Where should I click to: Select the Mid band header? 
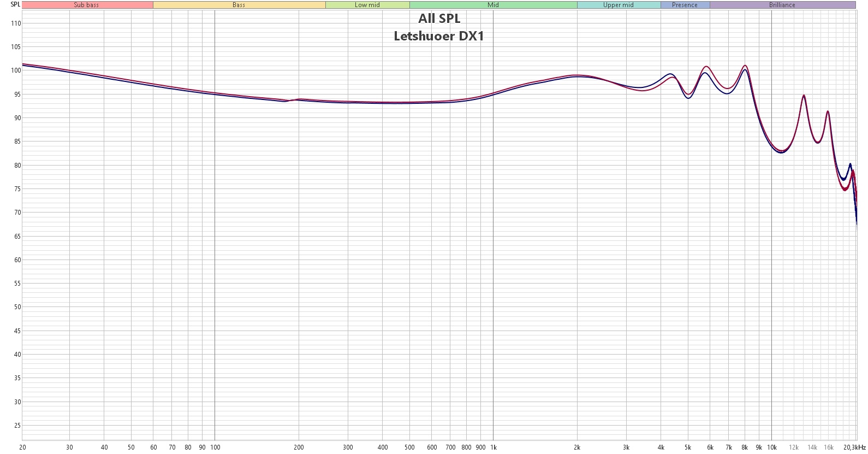point(494,5)
